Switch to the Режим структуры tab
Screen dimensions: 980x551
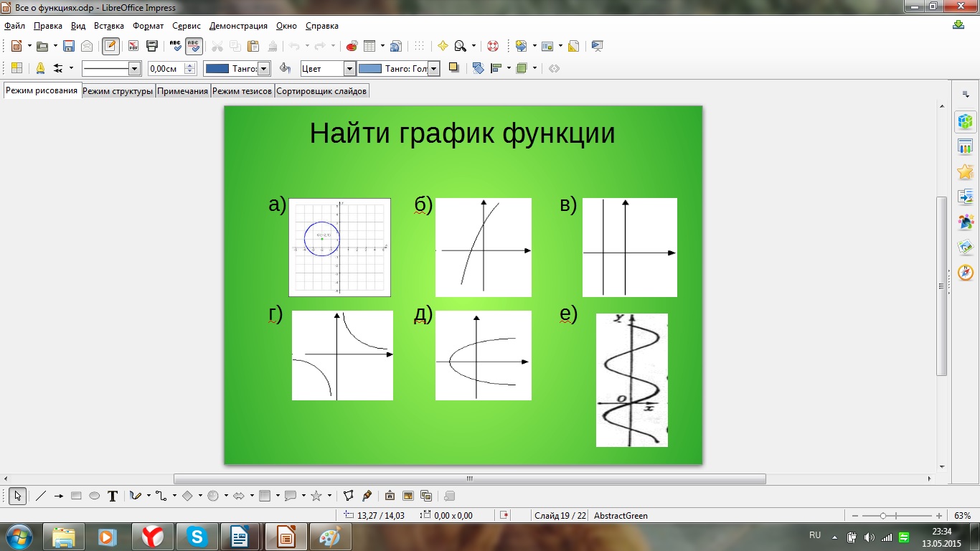coord(118,91)
